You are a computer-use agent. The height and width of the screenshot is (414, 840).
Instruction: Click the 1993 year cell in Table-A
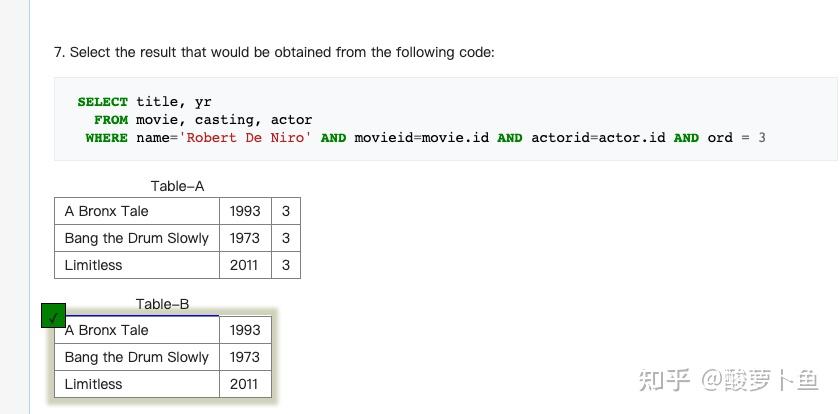click(x=244, y=211)
